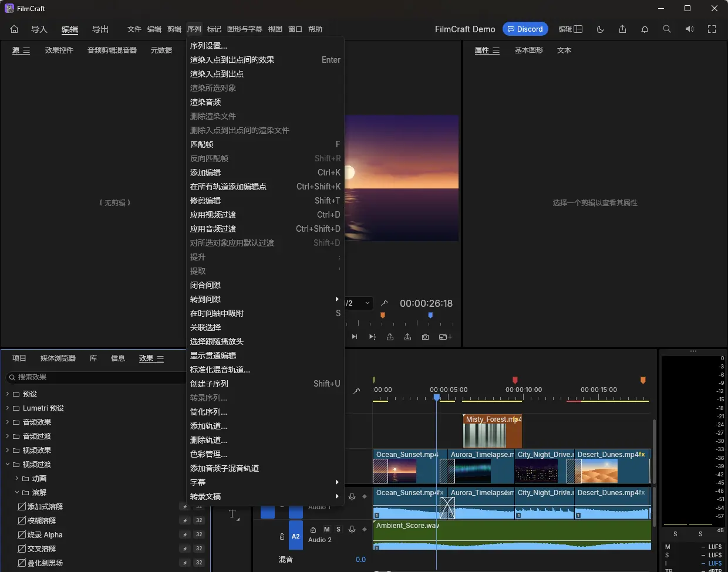The width and height of the screenshot is (728, 572).
Task: Click the accelerated effect badge for 模糊溶解
Action: click(185, 520)
